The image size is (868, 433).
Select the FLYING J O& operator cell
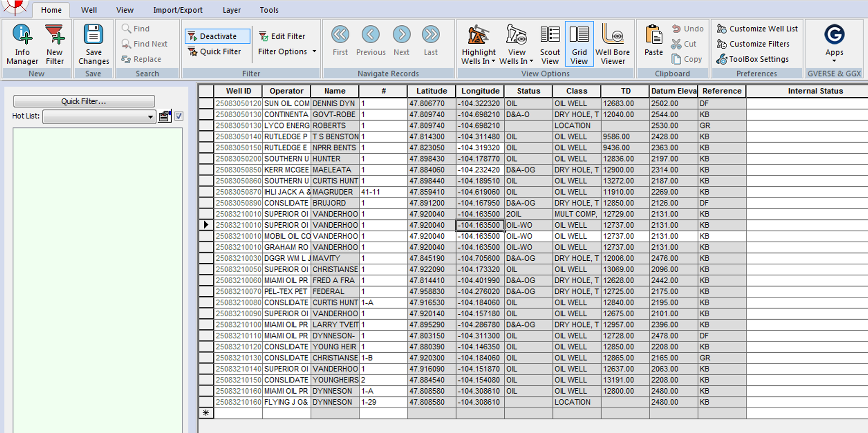tap(286, 402)
